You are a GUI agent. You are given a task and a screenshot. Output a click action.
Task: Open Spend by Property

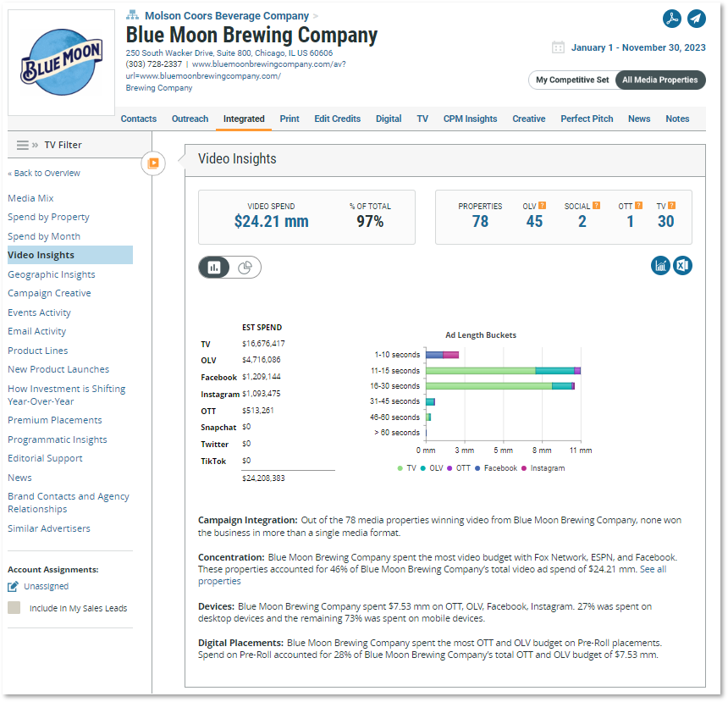click(x=49, y=217)
